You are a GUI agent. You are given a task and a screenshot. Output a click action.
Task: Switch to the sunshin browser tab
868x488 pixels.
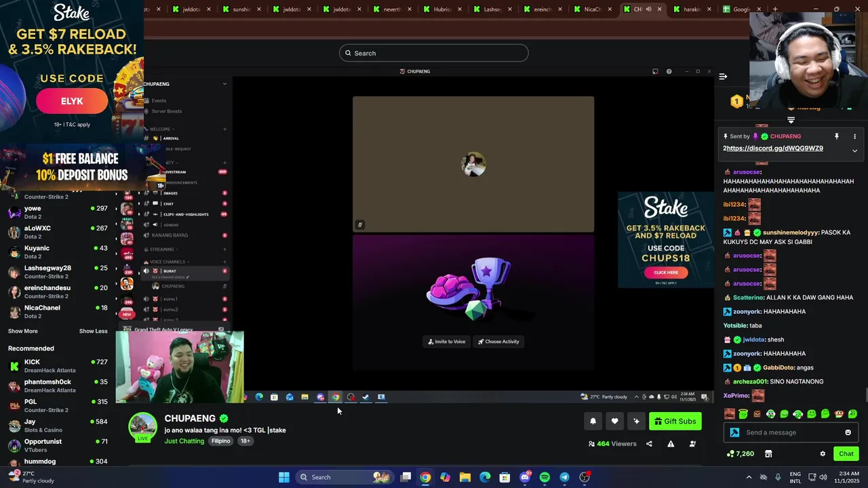click(x=241, y=9)
